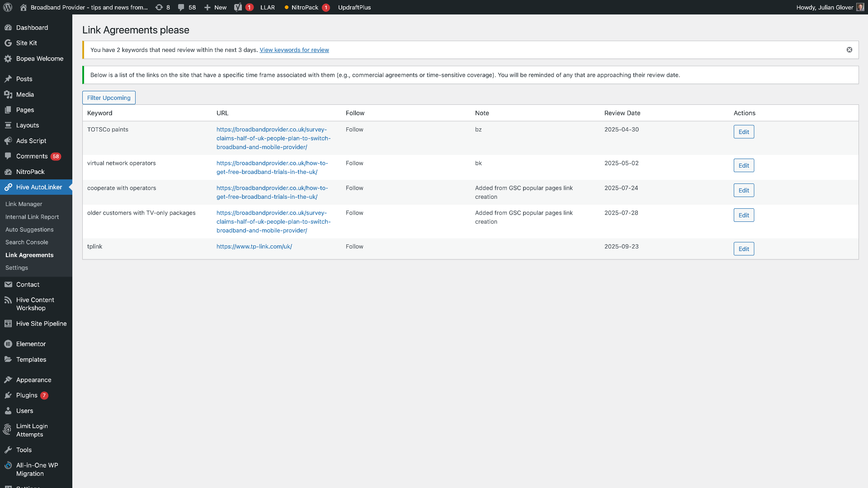Check updates via the circular arrows toolbar icon
Image resolution: width=868 pixels, height=488 pixels.
click(159, 7)
